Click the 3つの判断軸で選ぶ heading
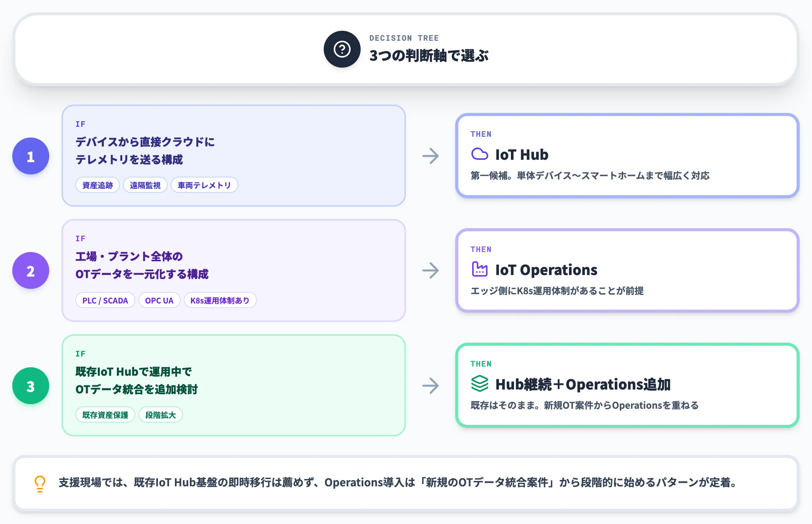 429,56
